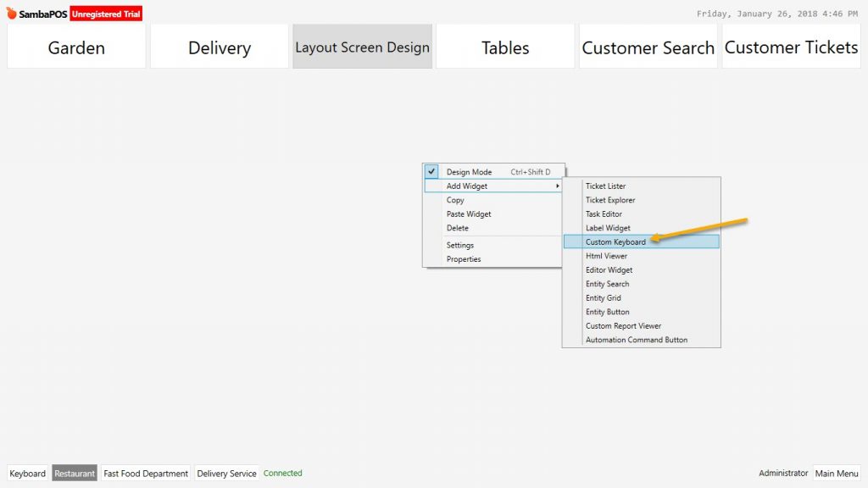
Task: Click the SambaPOS logo icon
Action: (12, 14)
